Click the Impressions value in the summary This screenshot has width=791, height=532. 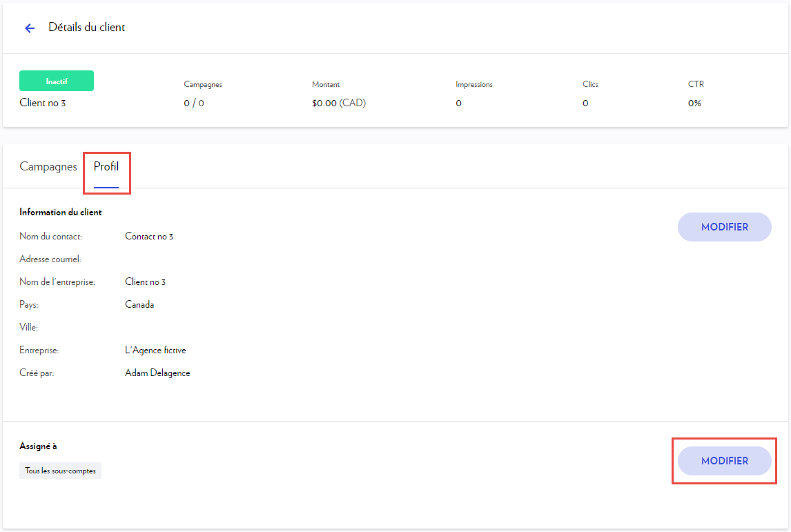458,104
